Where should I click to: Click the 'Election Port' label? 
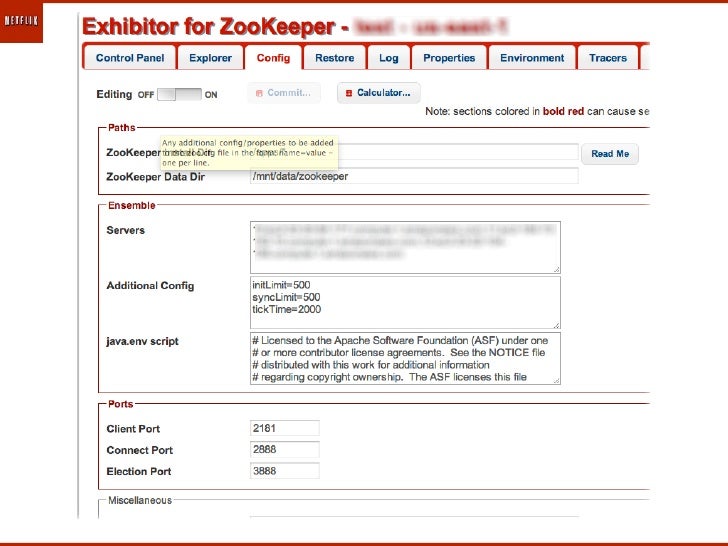(x=139, y=472)
